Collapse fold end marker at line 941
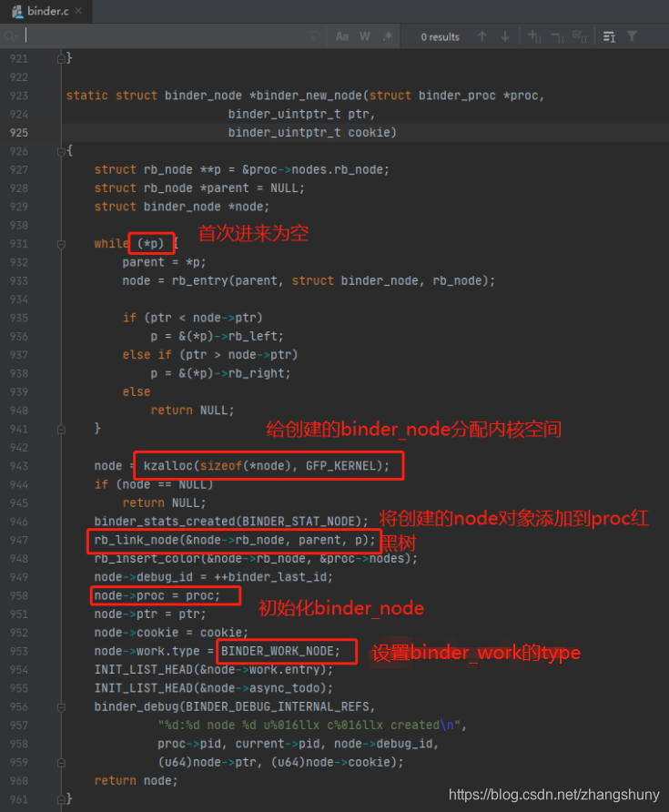The height and width of the screenshot is (812, 669). [61, 429]
